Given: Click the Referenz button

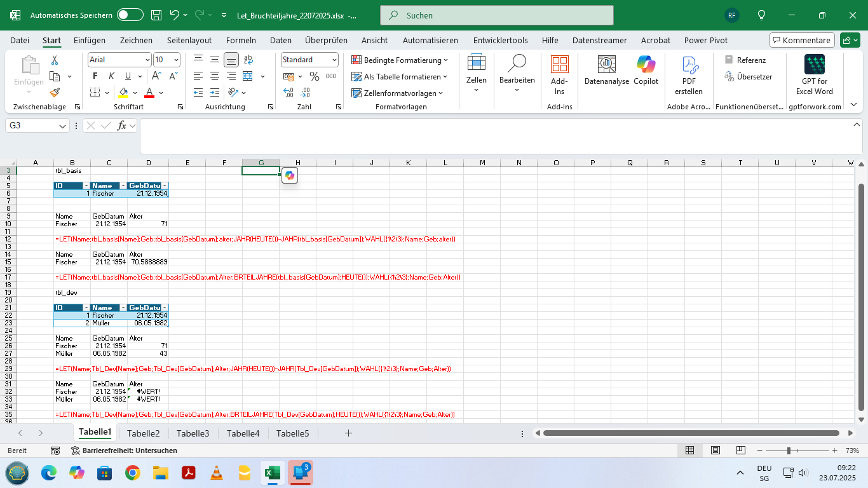Looking at the screenshot, I should pos(746,60).
